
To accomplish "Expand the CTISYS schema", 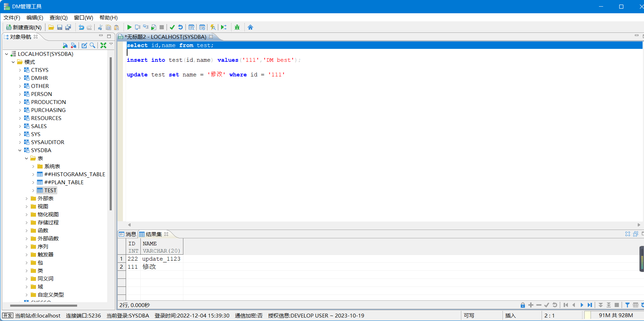I will (20, 70).
